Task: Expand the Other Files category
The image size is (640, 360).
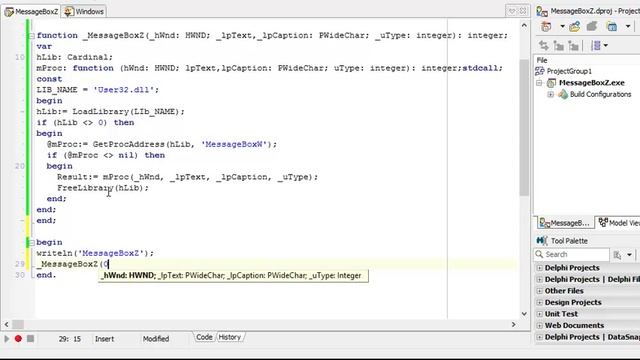Action: click(x=539, y=291)
